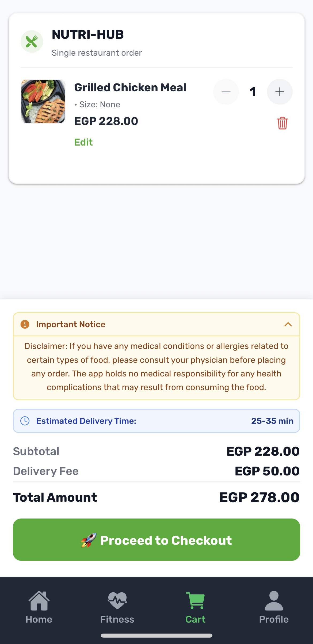This screenshot has width=313, height=644.
Task: Switch to the Fitness tab
Action: pos(117,607)
